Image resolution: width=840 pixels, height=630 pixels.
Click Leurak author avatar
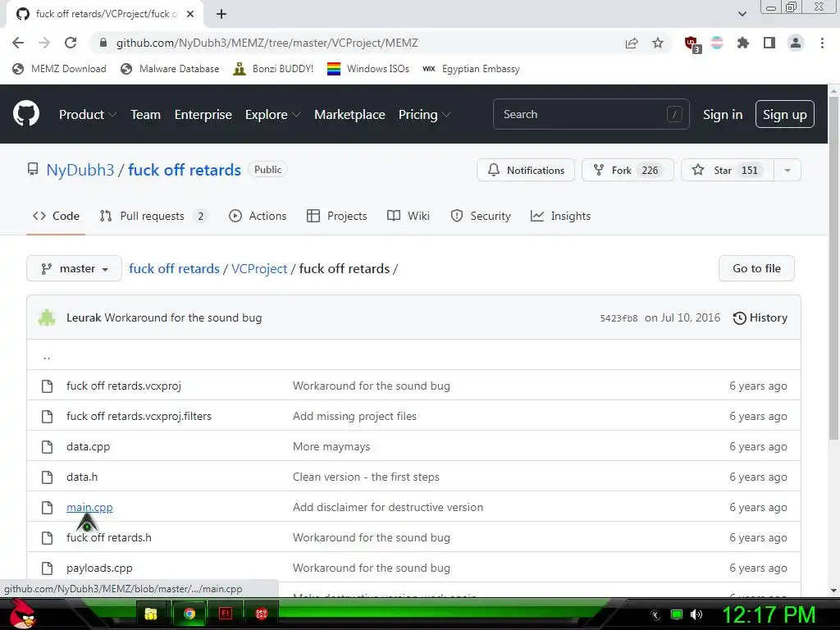click(x=47, y=317)
